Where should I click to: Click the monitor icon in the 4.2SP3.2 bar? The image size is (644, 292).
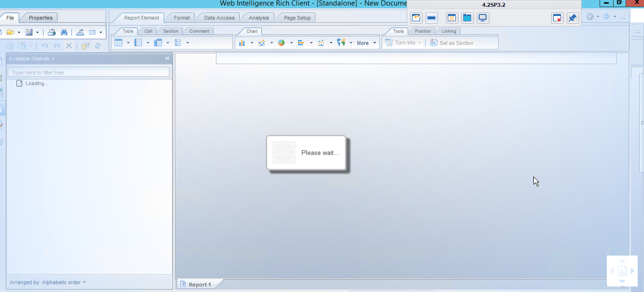point(483,18)
